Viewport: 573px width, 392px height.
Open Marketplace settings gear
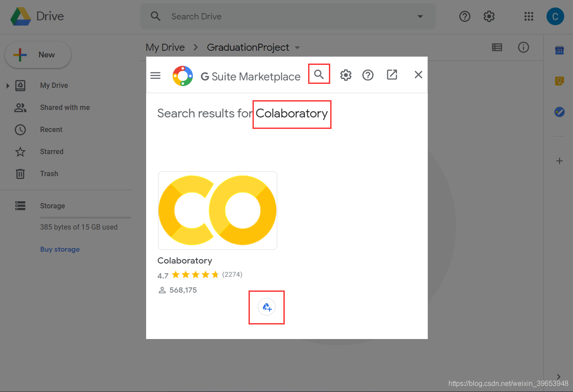(346, 75)
